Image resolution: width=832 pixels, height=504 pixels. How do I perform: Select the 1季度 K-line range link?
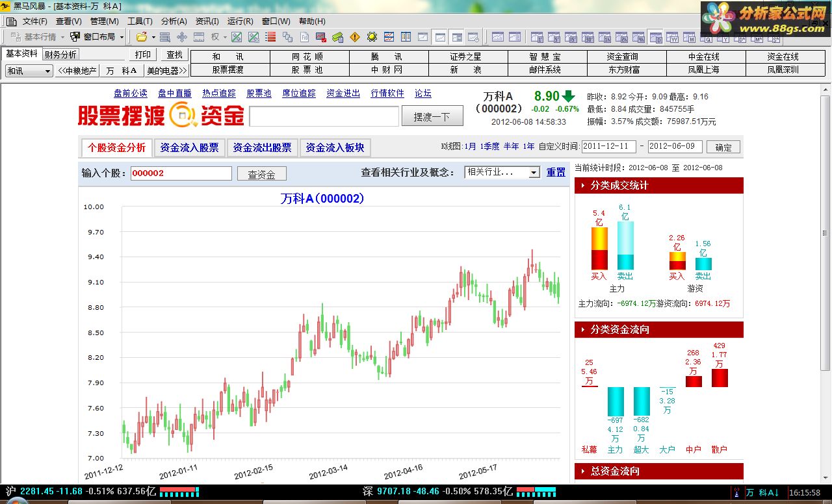[490, 147]
